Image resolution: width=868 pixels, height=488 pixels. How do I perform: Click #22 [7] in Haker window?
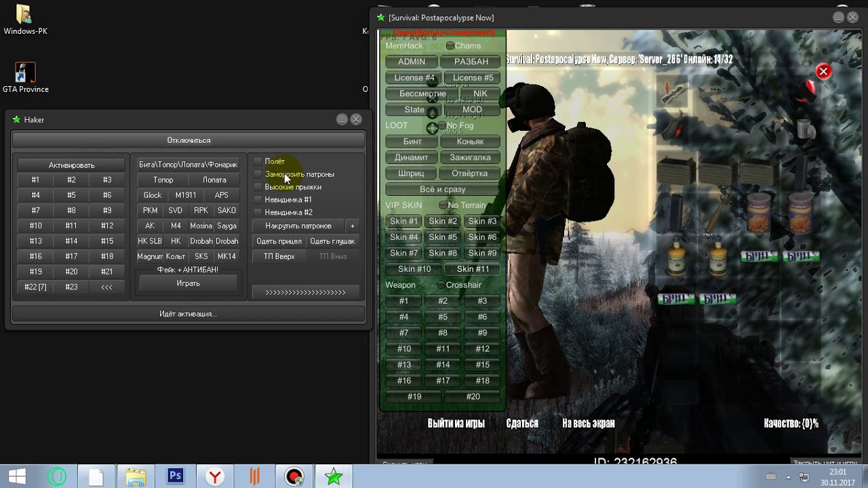(x=35, y=287)
